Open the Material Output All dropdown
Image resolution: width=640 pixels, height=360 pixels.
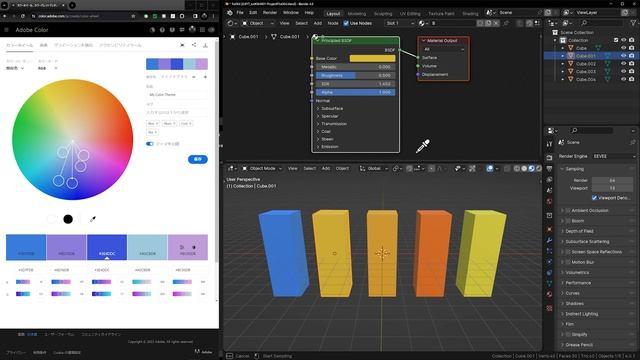(443, 49)
